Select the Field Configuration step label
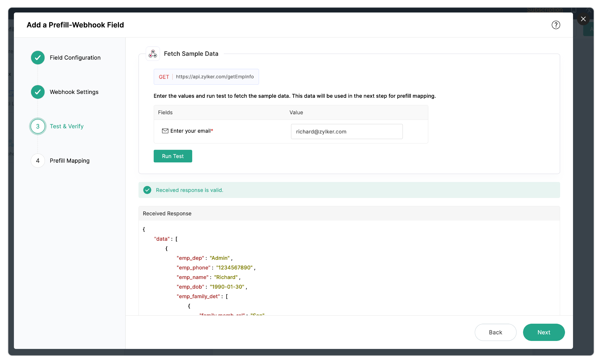This screenshot has height=364, width=602. pyautogui.click(x=75, y=58)
